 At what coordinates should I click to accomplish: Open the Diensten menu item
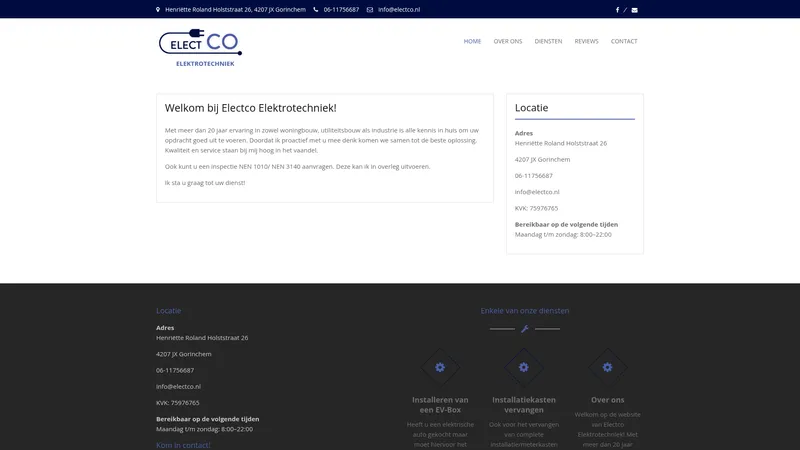[548, 41]
